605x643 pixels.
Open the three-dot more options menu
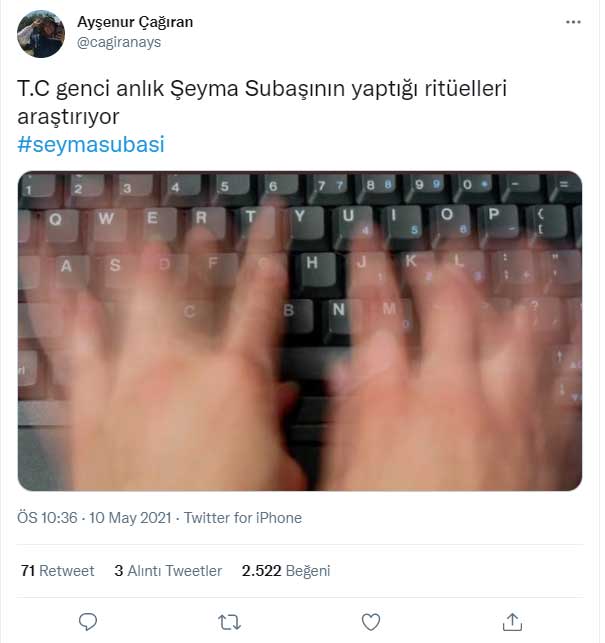573,22
